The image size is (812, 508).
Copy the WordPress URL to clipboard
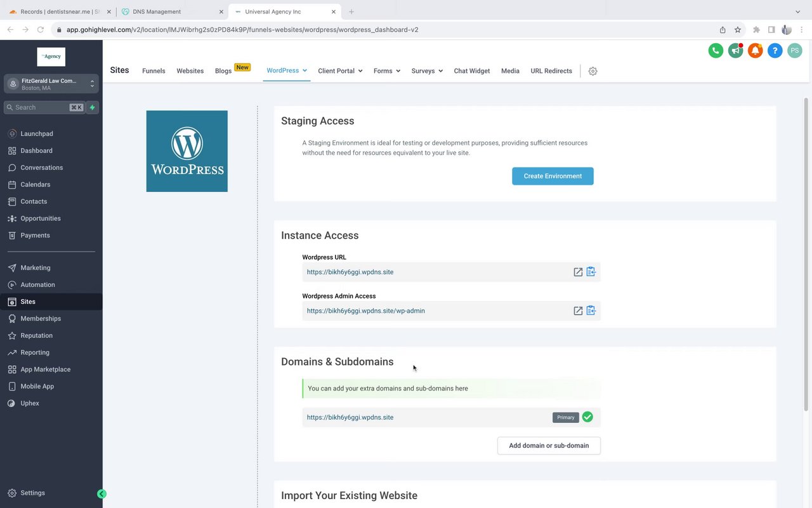[x=591, y=272]
